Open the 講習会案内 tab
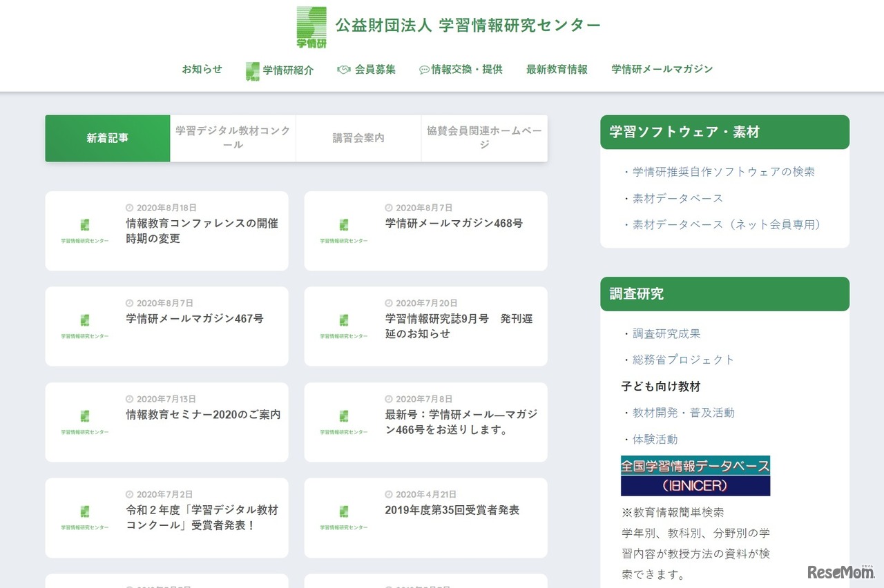The height and width of the screenshot is (588, 884). coord(358,137)
